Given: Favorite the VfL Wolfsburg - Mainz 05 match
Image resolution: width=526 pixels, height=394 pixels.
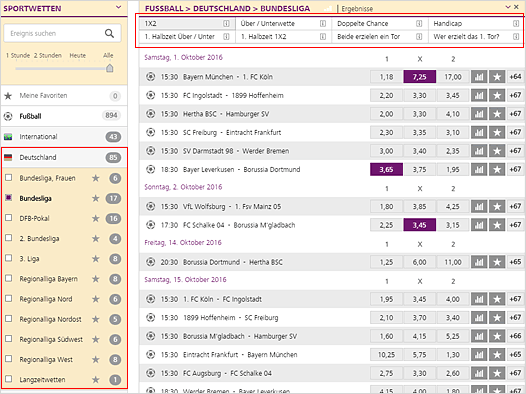Looking at the screenshot, I should tap(497, 207).
